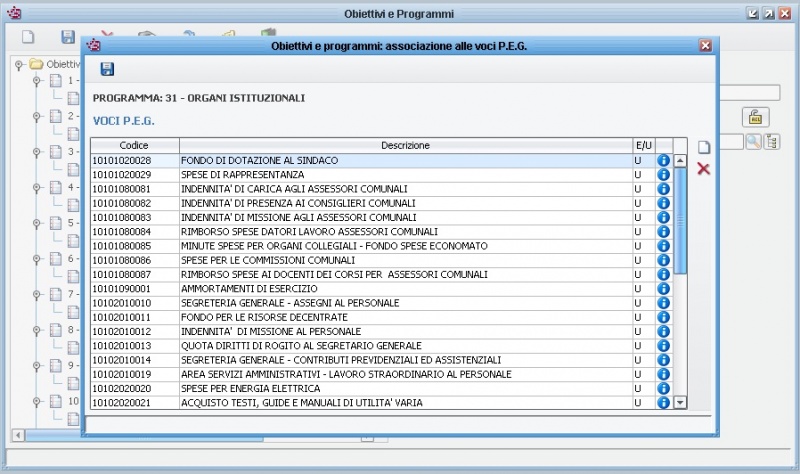
Task: Toggle expander of tree node 6
Action: click(37, 259)
